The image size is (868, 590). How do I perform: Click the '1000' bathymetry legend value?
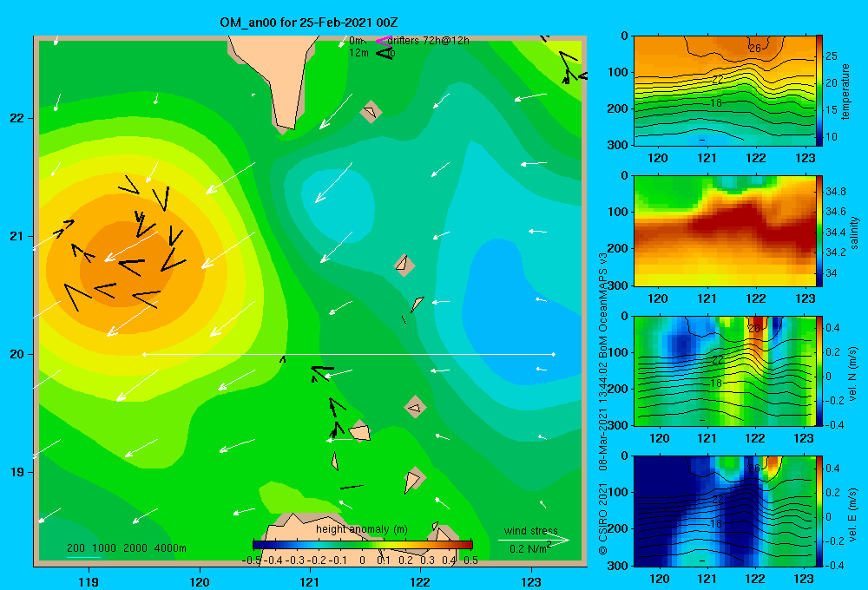(x=104, y=548)
